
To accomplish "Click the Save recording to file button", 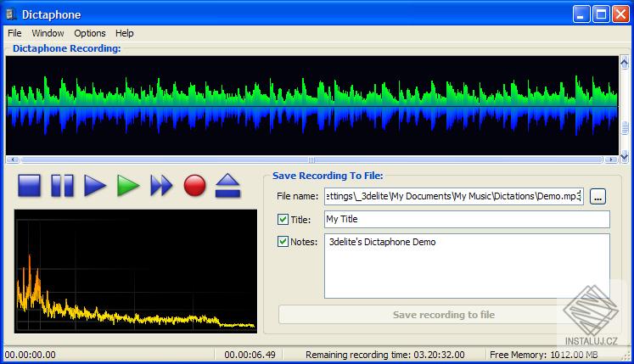I will pos(444,315).
